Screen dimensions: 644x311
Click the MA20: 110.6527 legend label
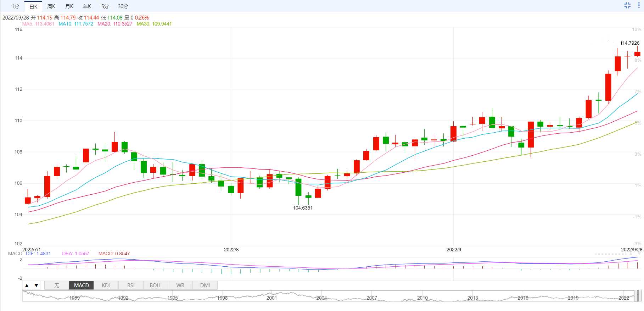point(115,24)
